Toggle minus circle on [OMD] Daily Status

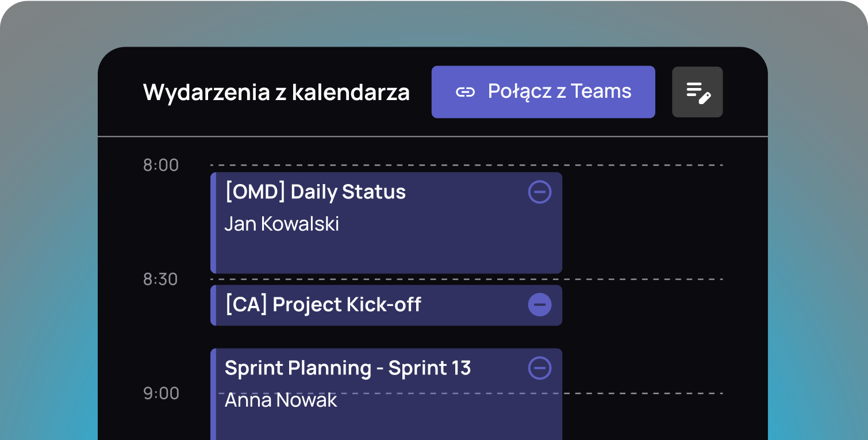pos(540,192)
